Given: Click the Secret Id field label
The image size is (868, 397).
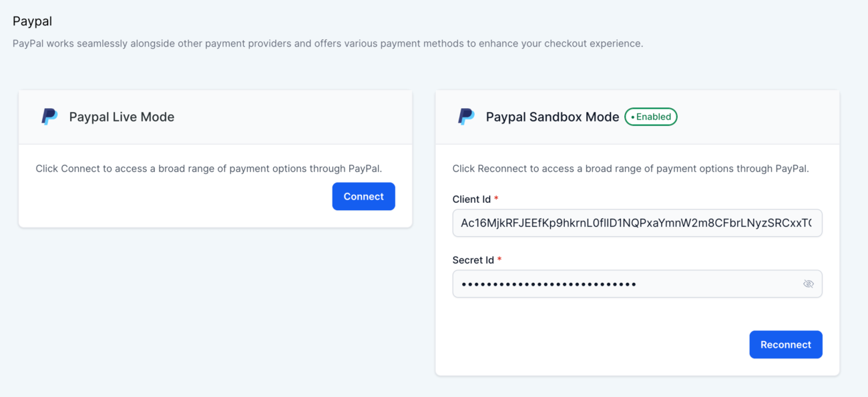Looking at the screenshot, I should 472,260.
